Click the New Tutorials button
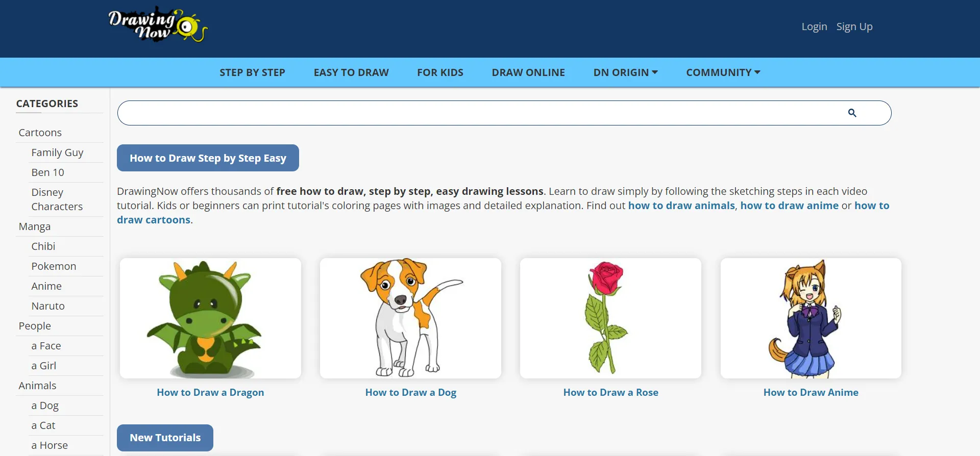Viewport: 980px width, 456px height. pyautogui.click(x=165, y=438)
